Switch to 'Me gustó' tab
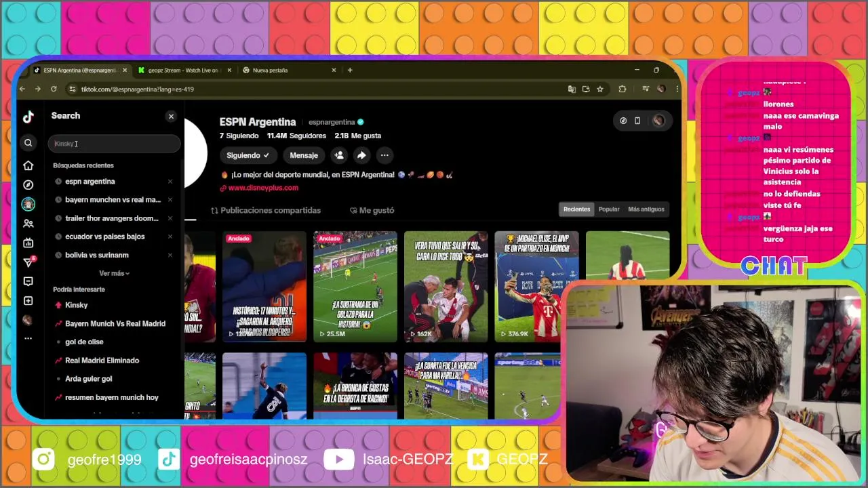Screen dimensions: 868x488 (372, 210)
